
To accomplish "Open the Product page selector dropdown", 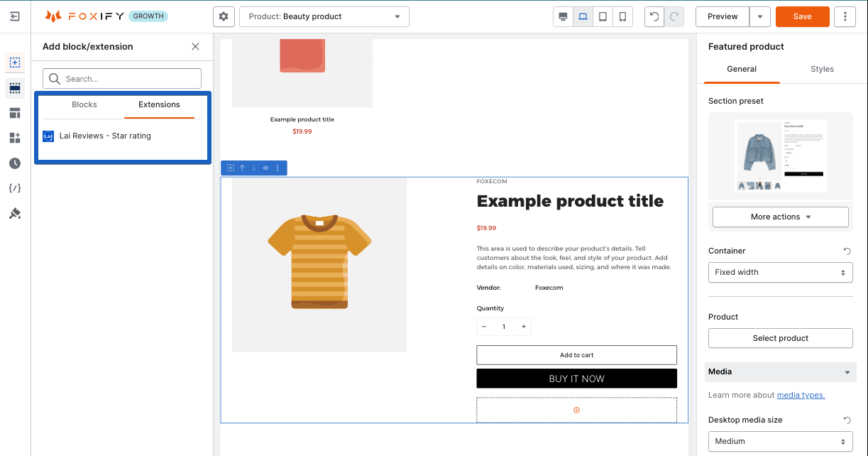I will [324, 16].
